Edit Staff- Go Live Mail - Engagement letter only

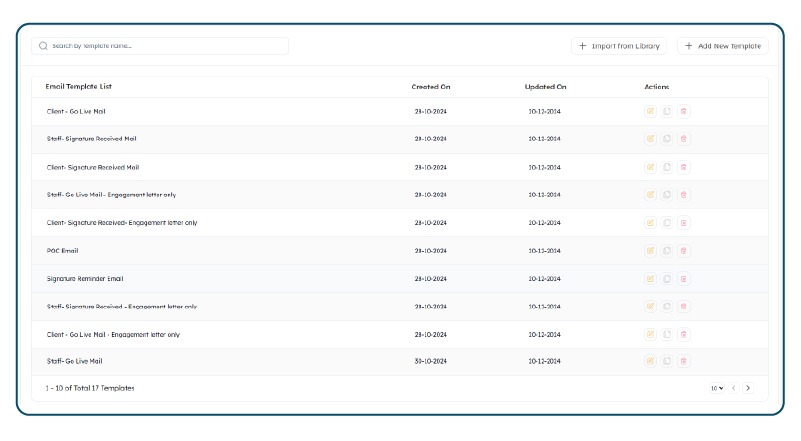(650, 195)
